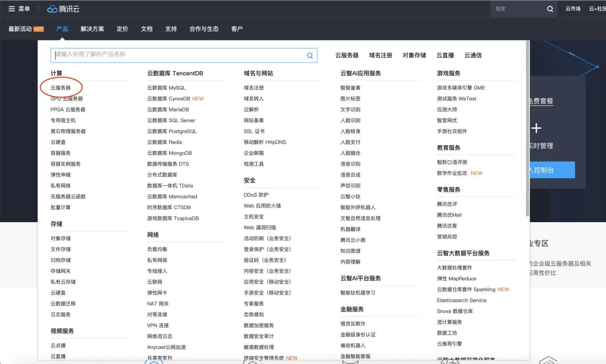Click the plus icon on the right card
This screenshot has height=364, width=606.
536,128
